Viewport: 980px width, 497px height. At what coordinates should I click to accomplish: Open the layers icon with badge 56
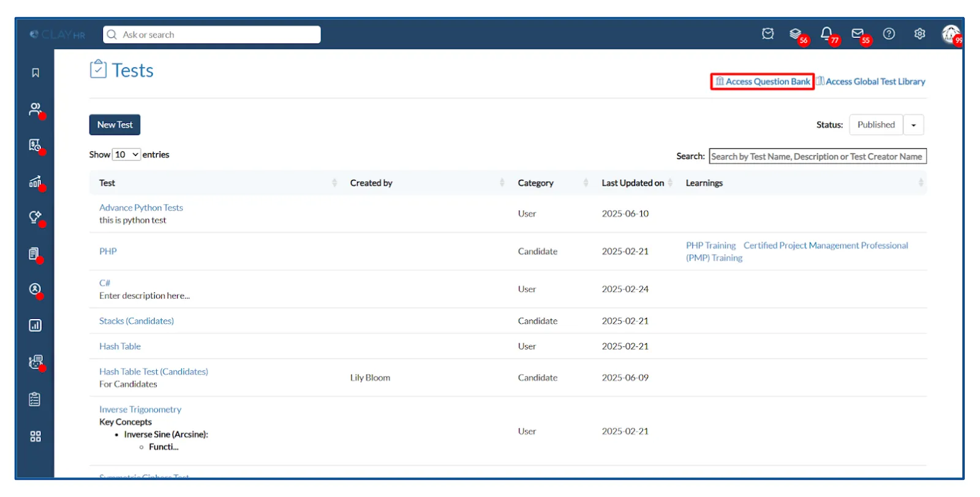796,34
